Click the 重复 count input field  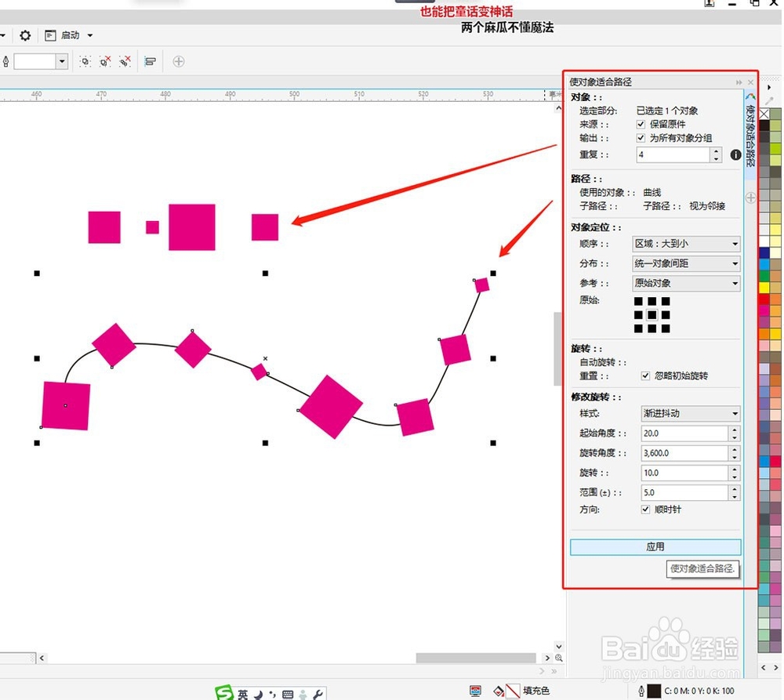[673, 155]
